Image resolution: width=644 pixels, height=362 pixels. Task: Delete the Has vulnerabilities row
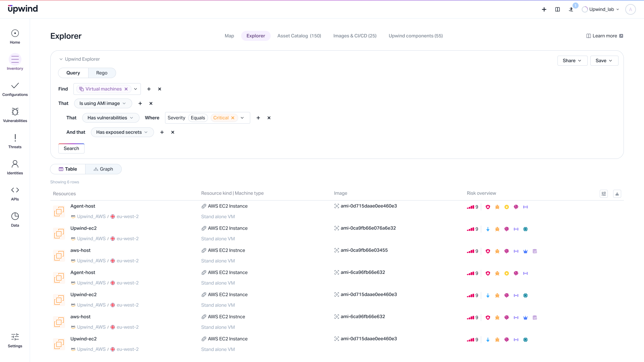click(x=269, y=118)
